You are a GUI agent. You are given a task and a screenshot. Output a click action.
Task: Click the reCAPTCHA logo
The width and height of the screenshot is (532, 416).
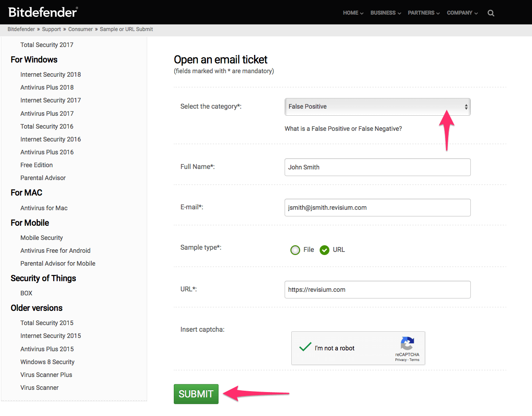[407, 344]
